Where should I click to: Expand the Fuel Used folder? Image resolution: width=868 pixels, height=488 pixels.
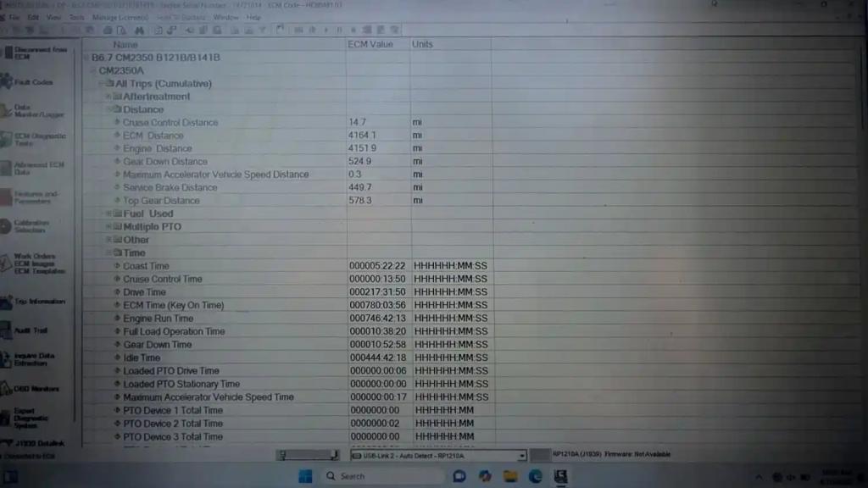pyautogui.click(x=108, y=213)
